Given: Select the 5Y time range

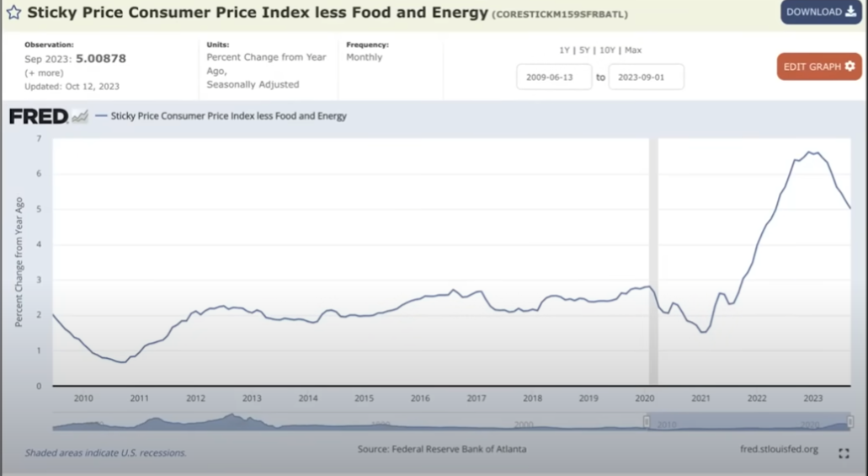Looking at the screenshot, I should click(x=584, y=50).
